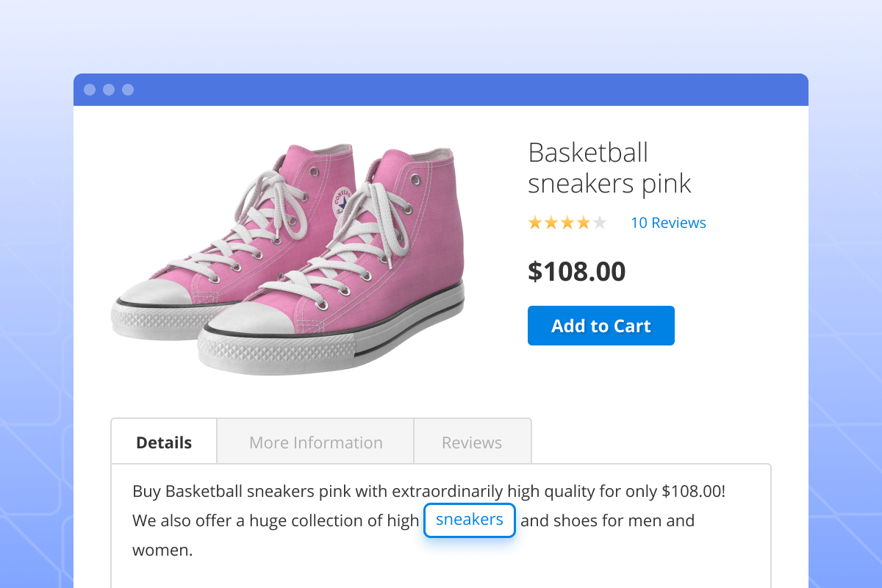
Task: Click the first sentence of the product description
Action: tap(429, 491)
